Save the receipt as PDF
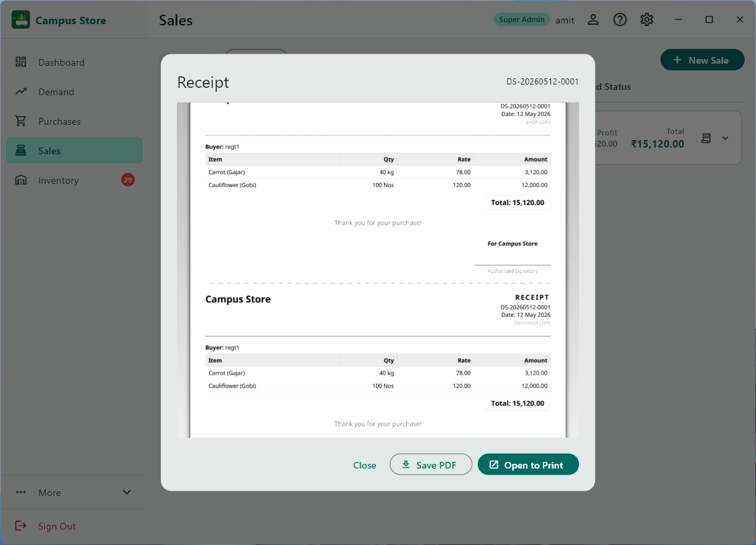 (430, 465)
